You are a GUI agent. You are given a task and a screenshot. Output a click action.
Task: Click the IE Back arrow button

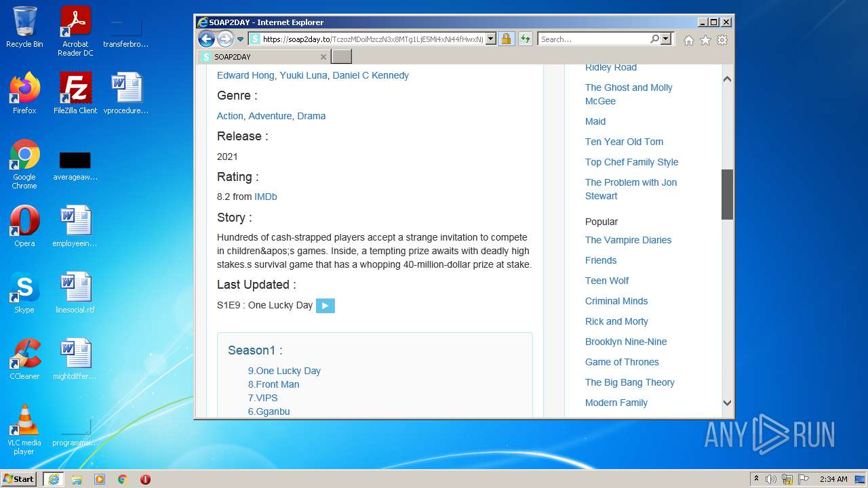pyautogui.click(x=207, y=39)
